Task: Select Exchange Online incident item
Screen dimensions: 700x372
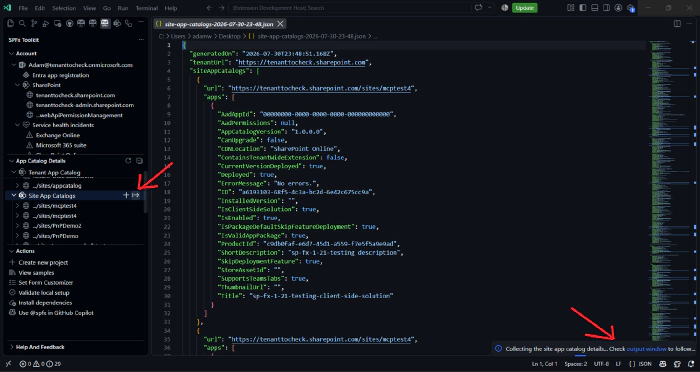Action: (x=58, y=135)
